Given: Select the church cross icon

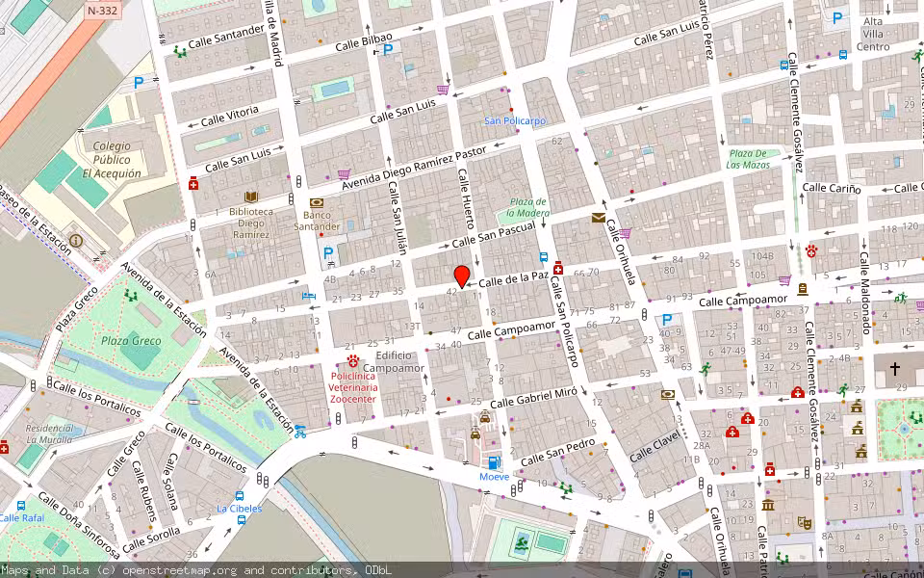Looking at the screenshot, I should pyautogui.click(x=894, y=369).
